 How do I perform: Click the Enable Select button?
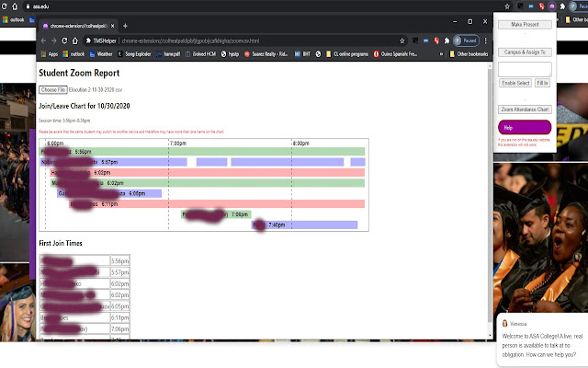(x=515, y=83)
